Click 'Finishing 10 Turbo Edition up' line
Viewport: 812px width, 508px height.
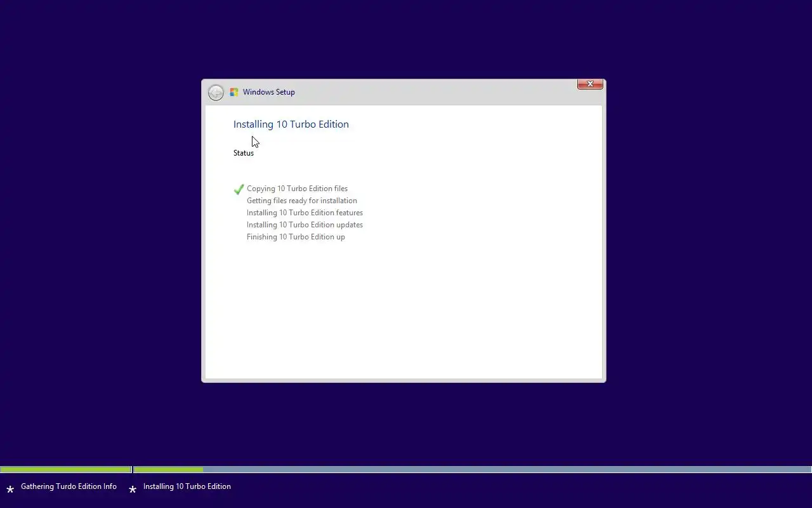coord(296,237)
